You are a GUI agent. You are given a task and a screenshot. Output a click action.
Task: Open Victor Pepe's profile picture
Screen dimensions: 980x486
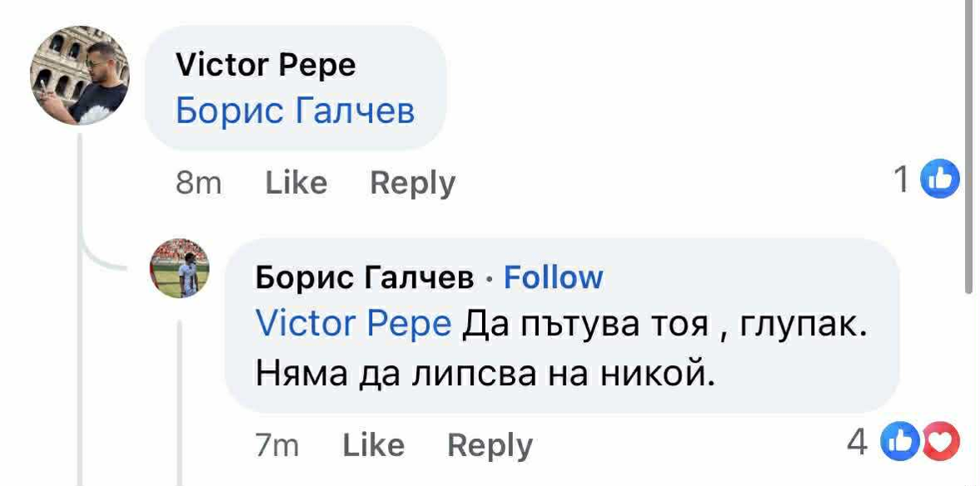click(x=80, y=75)
